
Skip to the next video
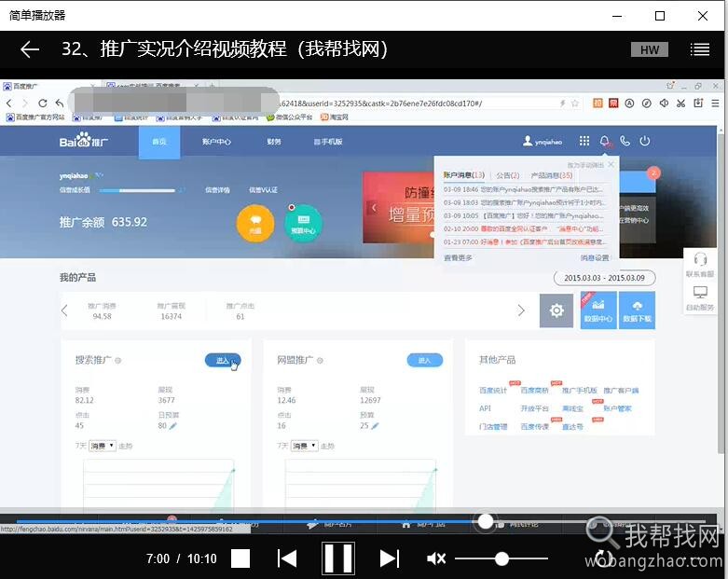[x=389, y=558]
